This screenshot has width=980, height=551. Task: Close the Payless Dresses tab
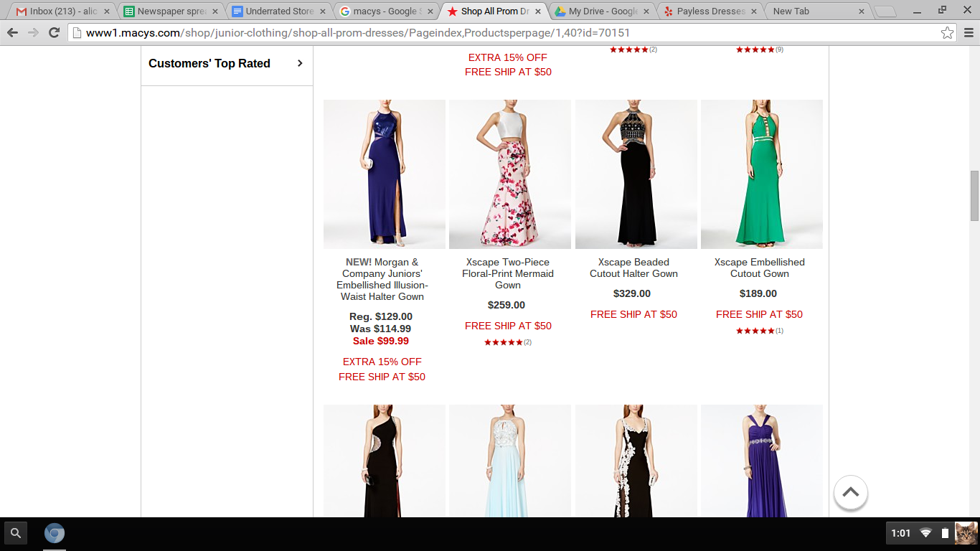(x=754, y=11)
